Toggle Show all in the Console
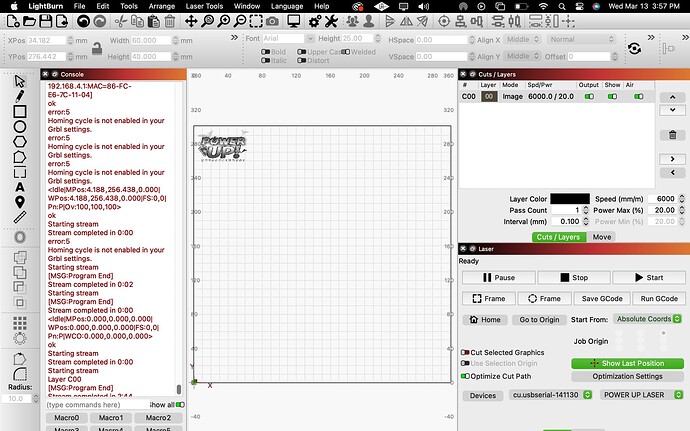Screen dimensions: 690x431 [180, 405]
